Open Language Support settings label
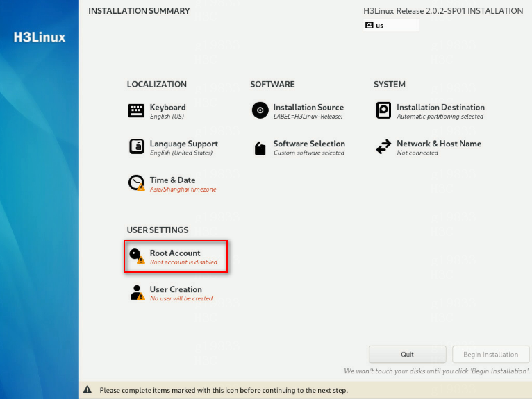The image size is (532, 399). coord(184,144)
